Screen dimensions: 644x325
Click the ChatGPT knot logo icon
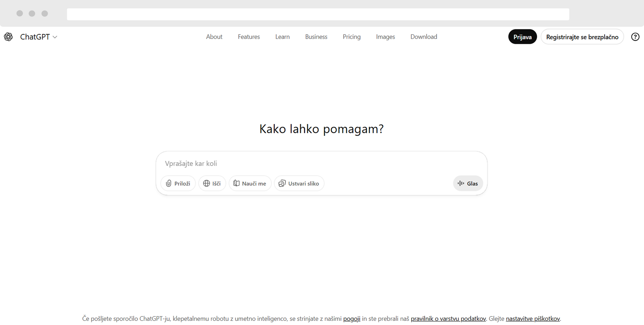[8, 37]
